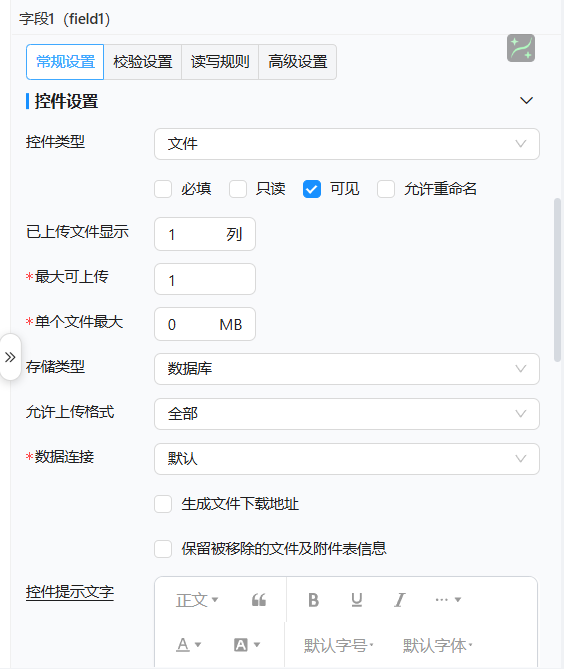Tick the 允许重命名 checkbox

coord(386,189)
